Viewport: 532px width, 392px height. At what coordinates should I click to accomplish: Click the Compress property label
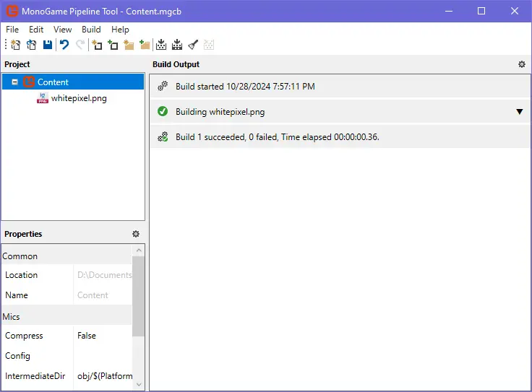click(24, 336)
